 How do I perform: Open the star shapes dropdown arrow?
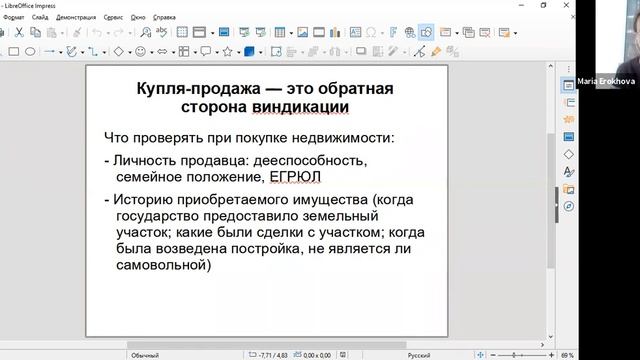pyautogui.click(x=238, y=53)
